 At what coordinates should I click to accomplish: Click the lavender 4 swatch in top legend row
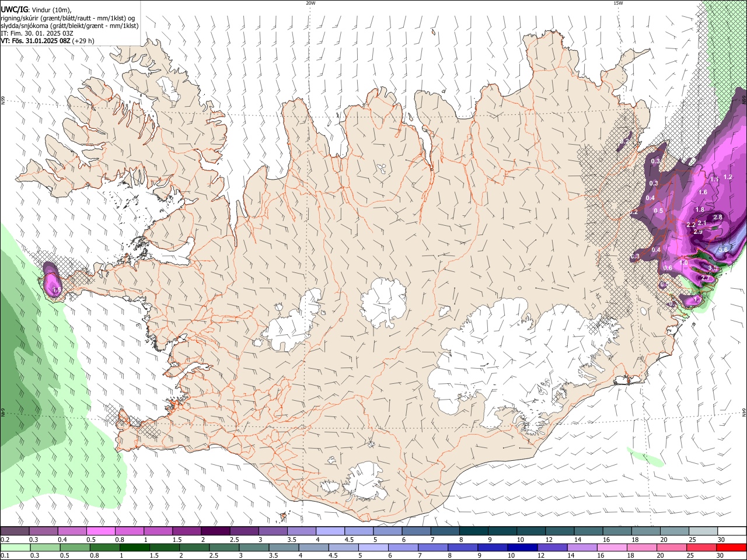[x=330, y=531]
